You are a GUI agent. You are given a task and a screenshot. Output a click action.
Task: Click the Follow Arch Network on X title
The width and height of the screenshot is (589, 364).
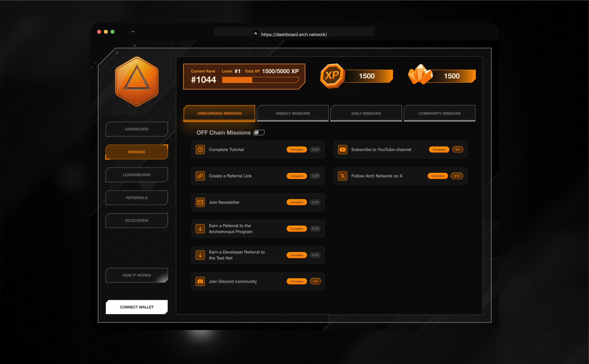pyautogui.click(x=377, y=176)
